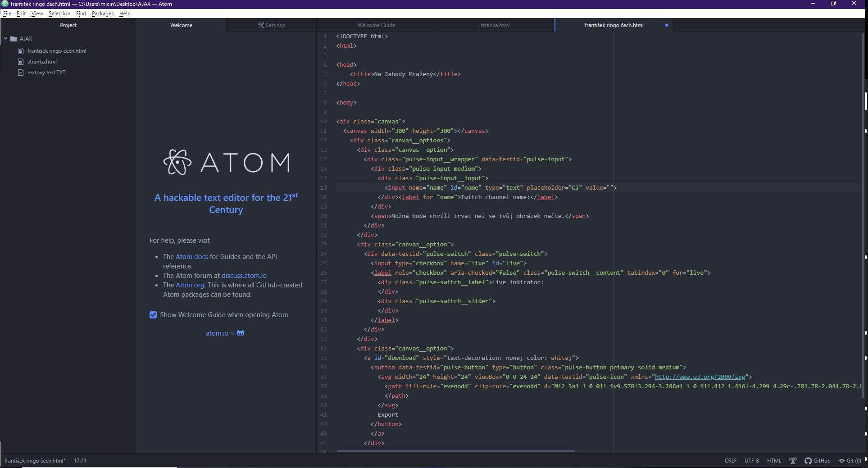Open file icon of františek ringo čech.html
868x468 pixels.
[20, 51]
